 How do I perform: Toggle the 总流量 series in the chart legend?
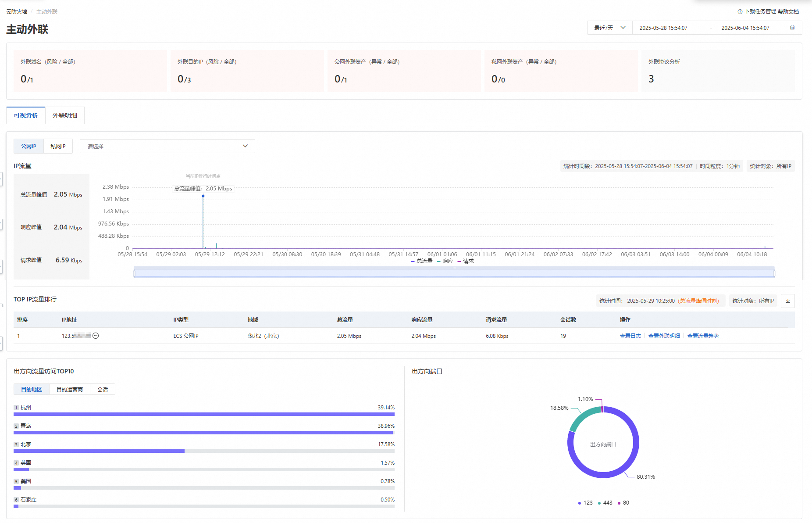[x=422, y=261]
